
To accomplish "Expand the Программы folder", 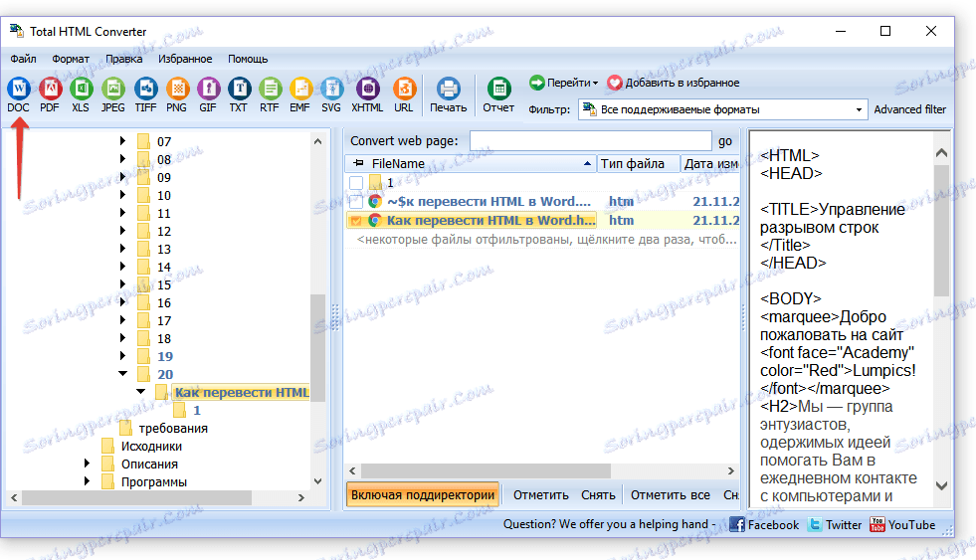I will [x=87, y=481].
